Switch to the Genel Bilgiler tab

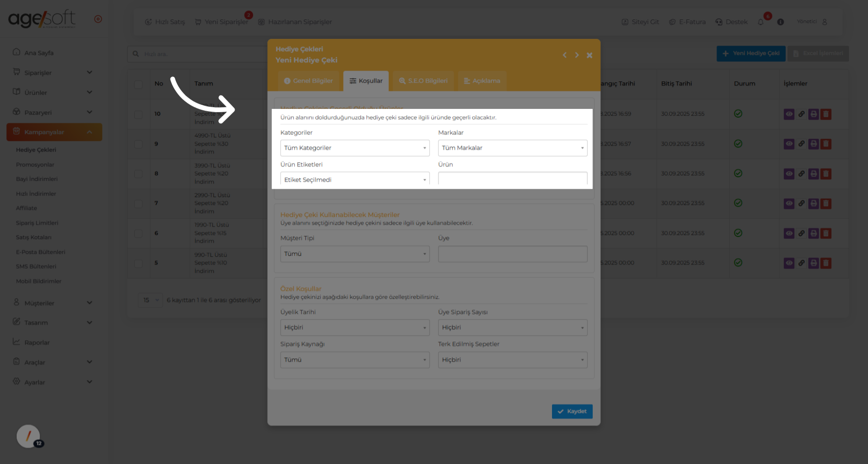[x=308, y=81]
